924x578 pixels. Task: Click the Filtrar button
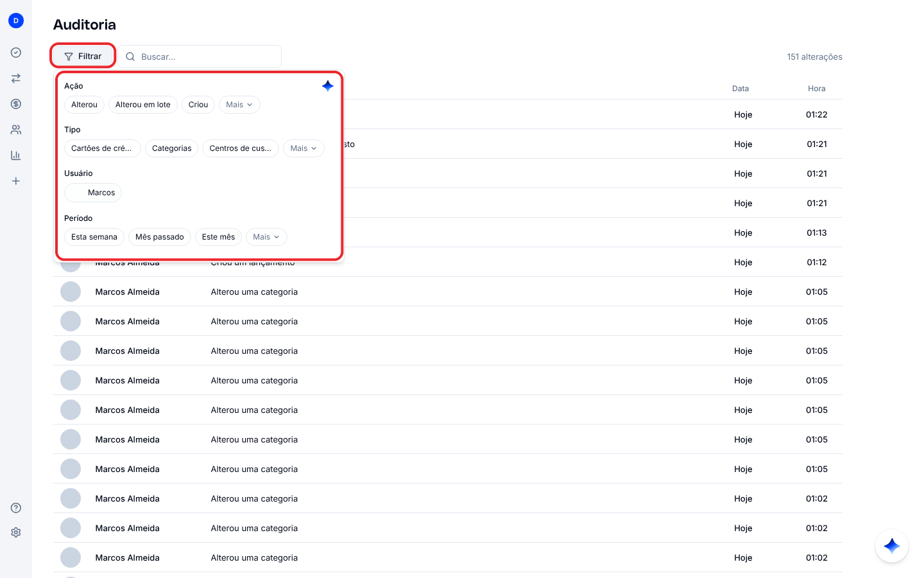[83, 57]
